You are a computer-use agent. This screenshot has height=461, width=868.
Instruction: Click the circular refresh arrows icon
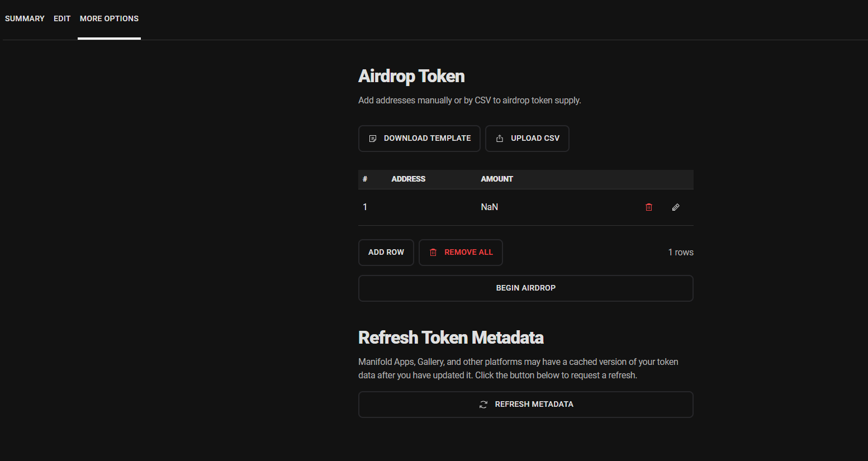(483, 405)
